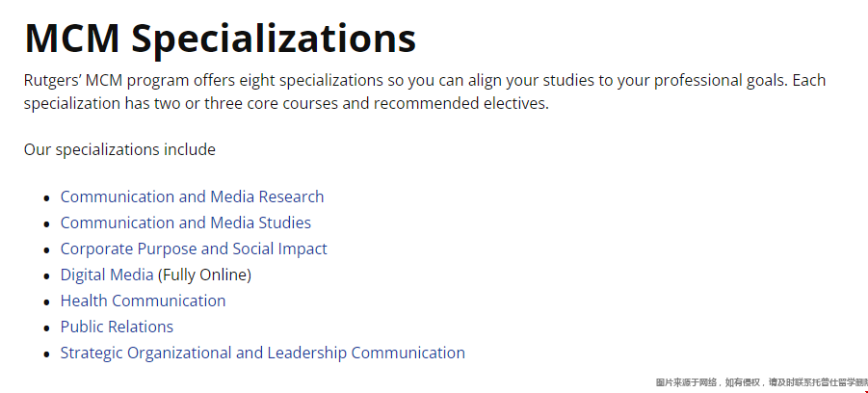
Task: Click the bullet before Digital Media
Action: (47, 276)
